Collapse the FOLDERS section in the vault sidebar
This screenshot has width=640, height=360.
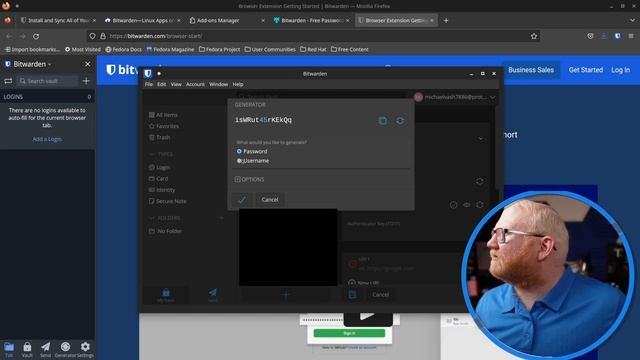pyautogui.click(x=152, y=218)
